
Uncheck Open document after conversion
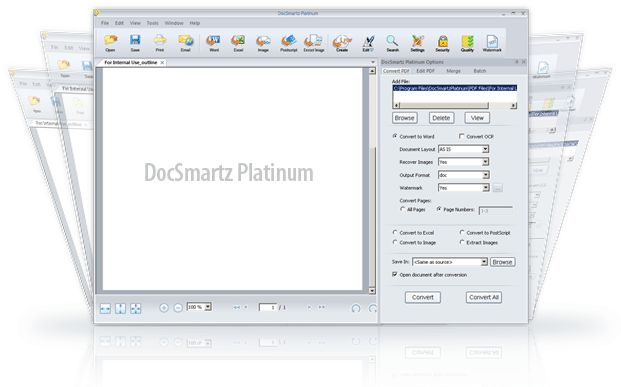[x=395, y=274]
